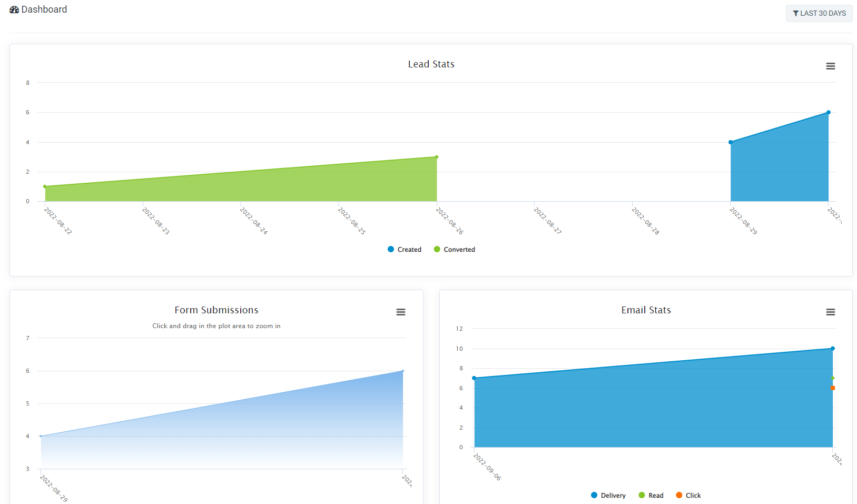This screenshot has height=504, width=857.
Task: Click the Dashboard gauge icon
Action: point(14,9)
